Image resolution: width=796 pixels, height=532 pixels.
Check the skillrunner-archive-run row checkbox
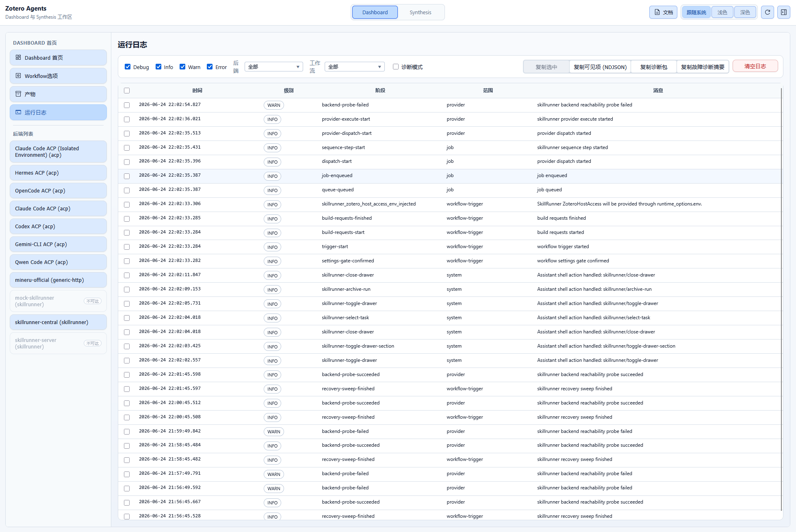click(x=127, y=290)
